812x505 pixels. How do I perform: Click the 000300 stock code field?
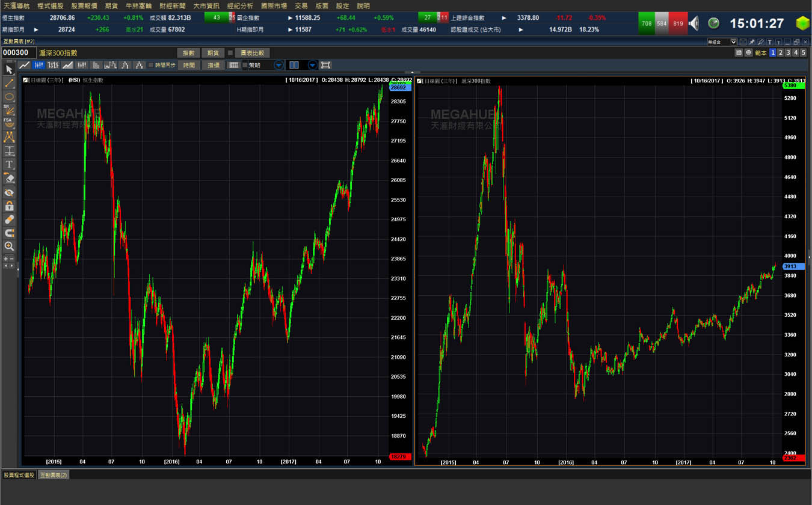pos(19,53)
